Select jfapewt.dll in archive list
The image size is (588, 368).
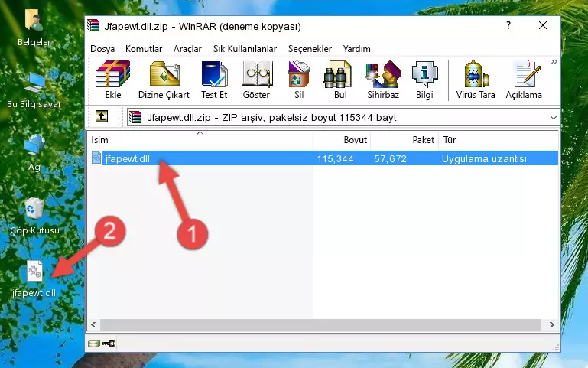(127, 158)
